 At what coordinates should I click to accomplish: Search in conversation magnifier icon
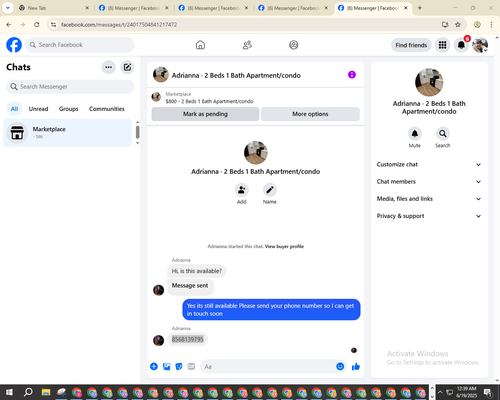point(443,134)
